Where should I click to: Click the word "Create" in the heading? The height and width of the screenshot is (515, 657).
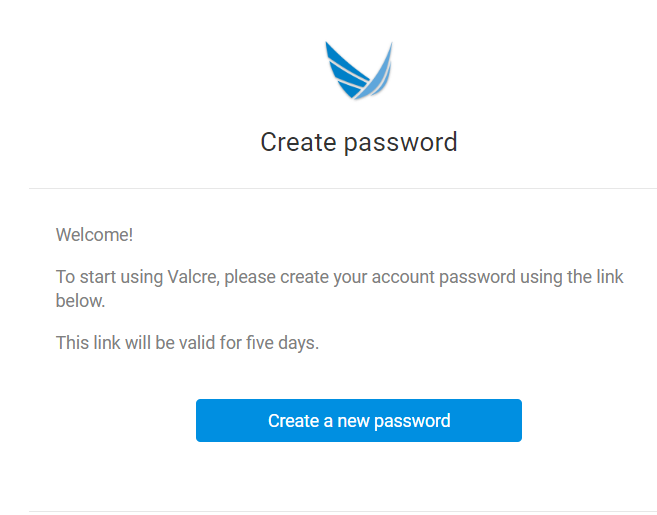(298, 142)
